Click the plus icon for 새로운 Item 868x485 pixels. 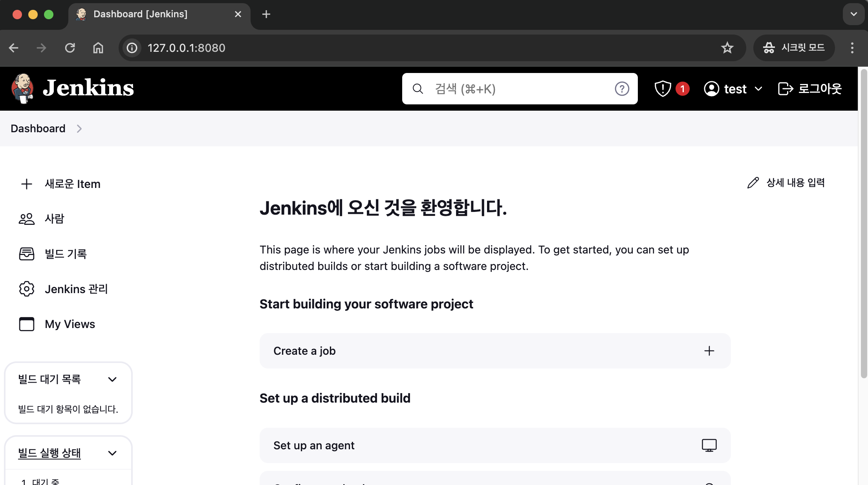27,184
